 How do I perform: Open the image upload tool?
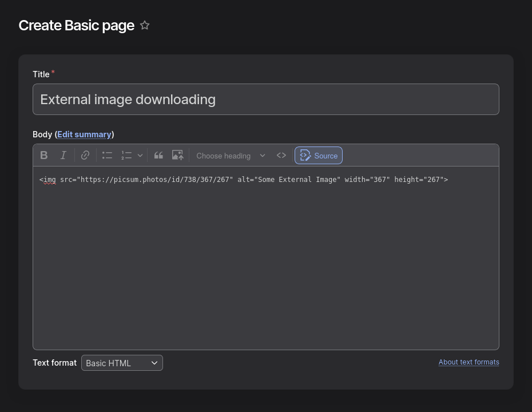pyautogui.click(x=177, y=156)
